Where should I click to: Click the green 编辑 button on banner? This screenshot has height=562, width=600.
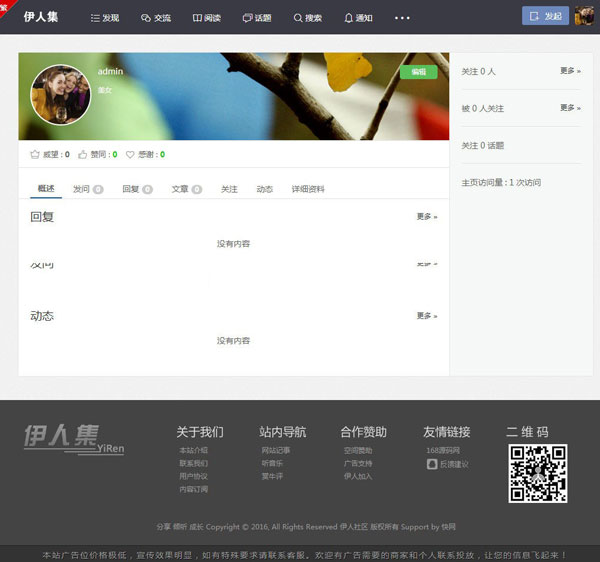pyautogui.click(x=419, y=72)
